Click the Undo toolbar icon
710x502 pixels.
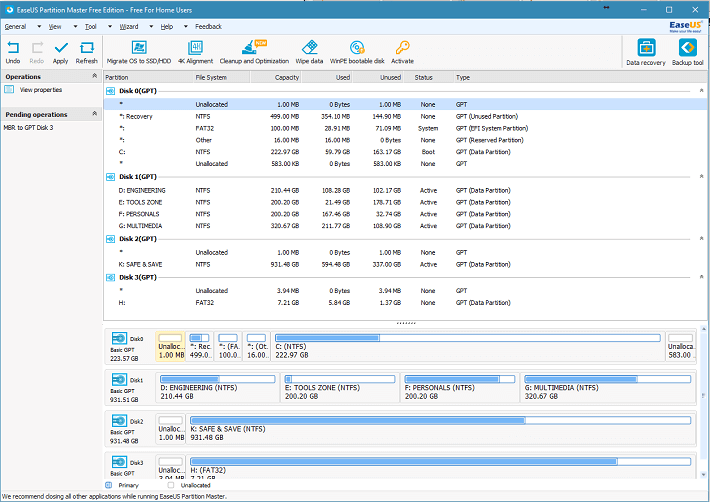13,48
